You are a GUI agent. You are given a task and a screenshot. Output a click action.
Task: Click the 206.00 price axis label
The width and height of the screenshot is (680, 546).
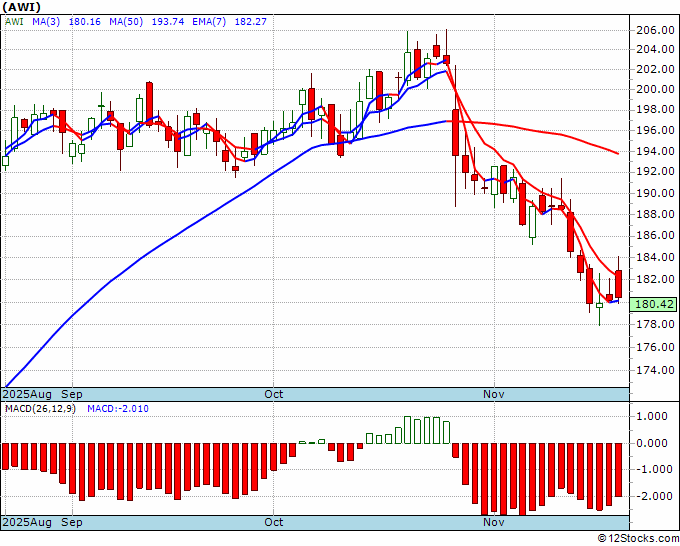pos(655,30)
